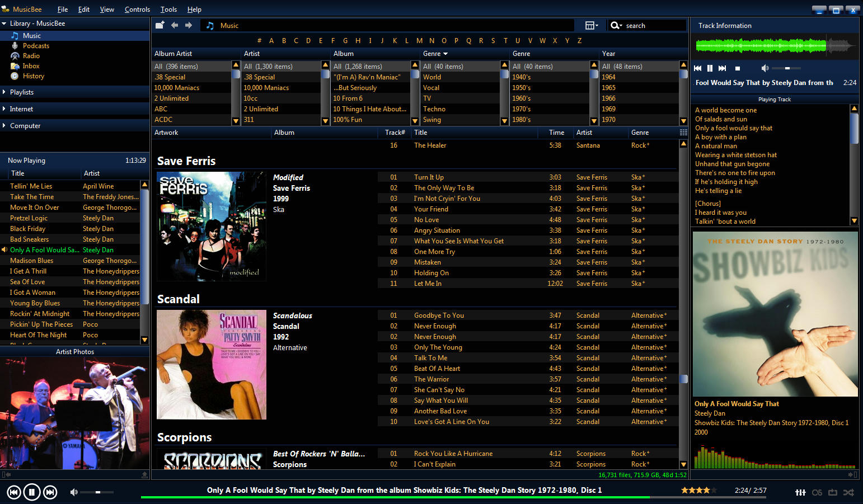The image size is (863, 504).
Task: Toggle repeat mode icon
Action: click(x=833, y=492)
